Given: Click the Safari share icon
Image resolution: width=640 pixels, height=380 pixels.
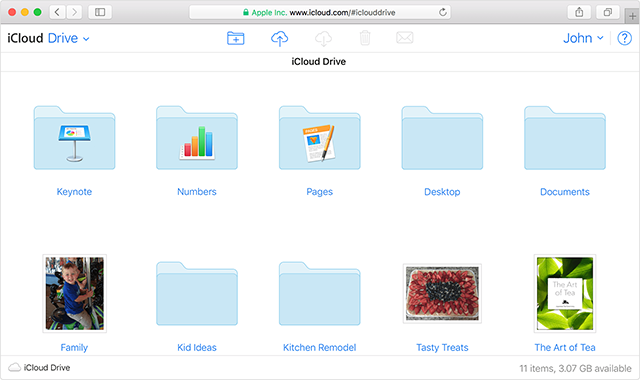Looking at the screenshot, I should (579, 12).
